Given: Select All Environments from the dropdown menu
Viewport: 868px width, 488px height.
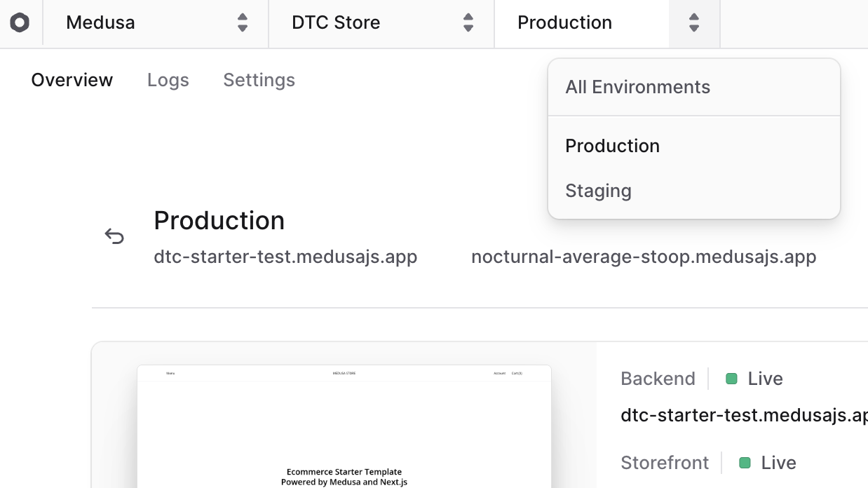Looking at the screenshot, I should coord(637,87).
